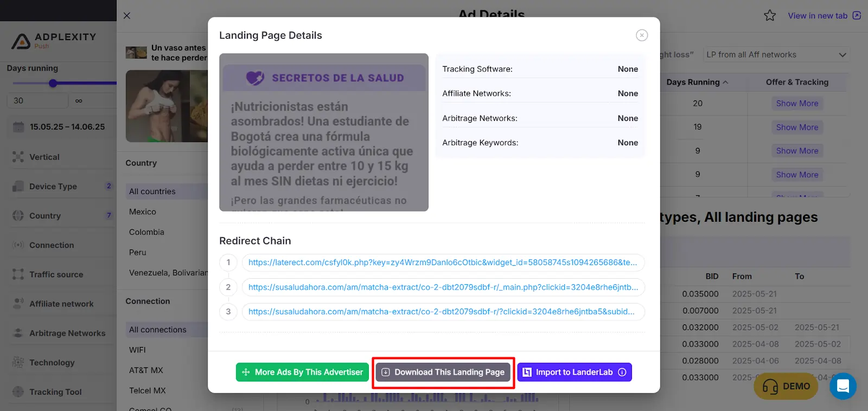Click Import to LanderLab button
868x411 pixels.
tap(575, 372)
